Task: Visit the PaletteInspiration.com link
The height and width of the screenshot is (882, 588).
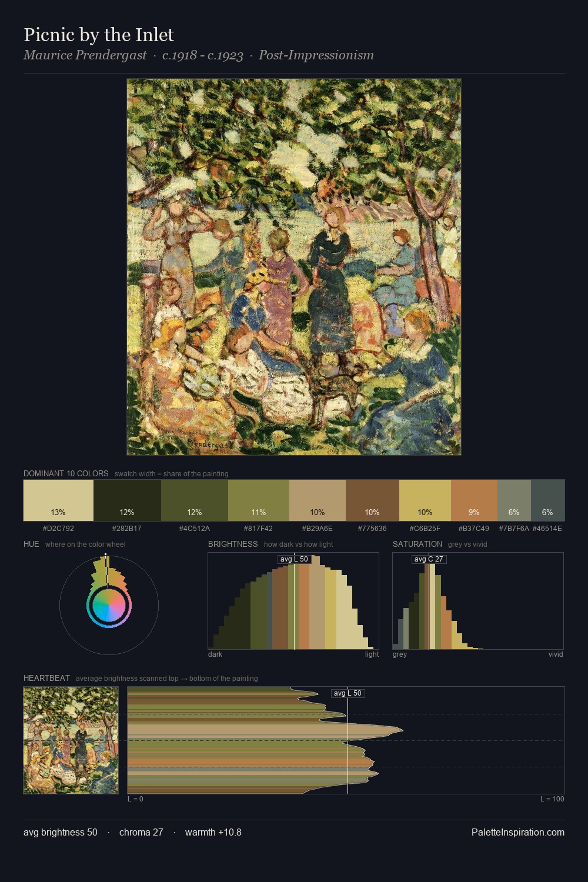Action: (x=518, y=832)
